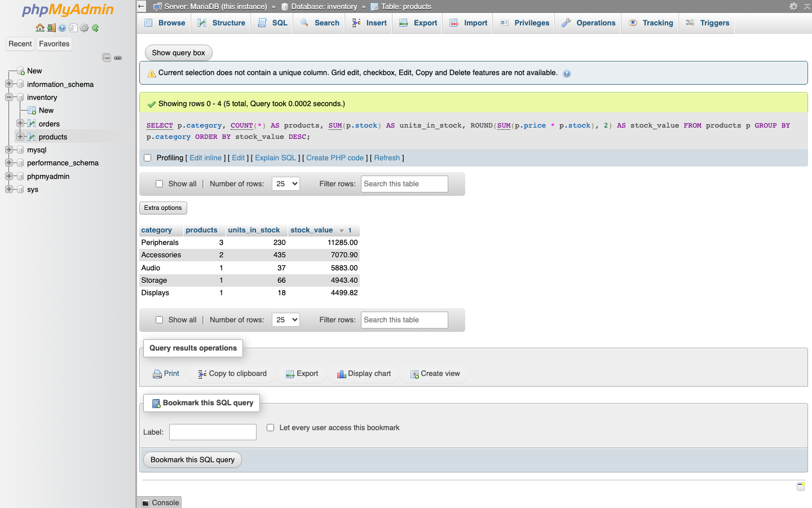This screenshot has width=812, height=508.
Task: Click Create PHP code link
Action: [x=335, y=158]
